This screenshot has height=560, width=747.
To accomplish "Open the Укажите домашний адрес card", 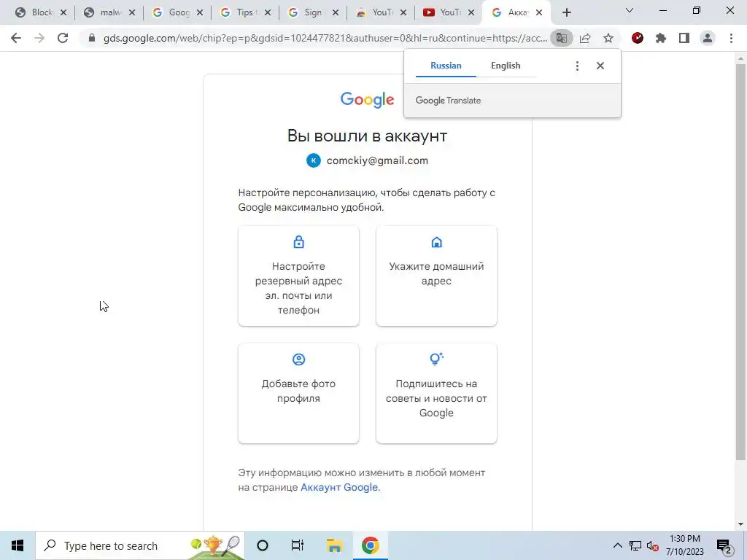I will [x=436, y=276].
